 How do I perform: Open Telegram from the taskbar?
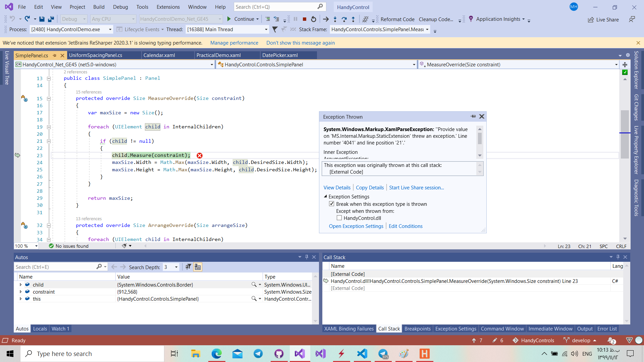click(x=258, y=354)
